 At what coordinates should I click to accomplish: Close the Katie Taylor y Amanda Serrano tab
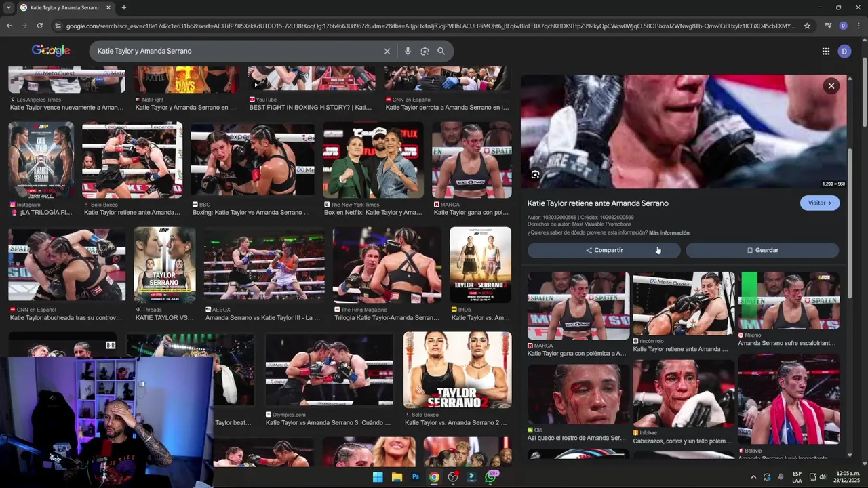click(x=108, y=7)
